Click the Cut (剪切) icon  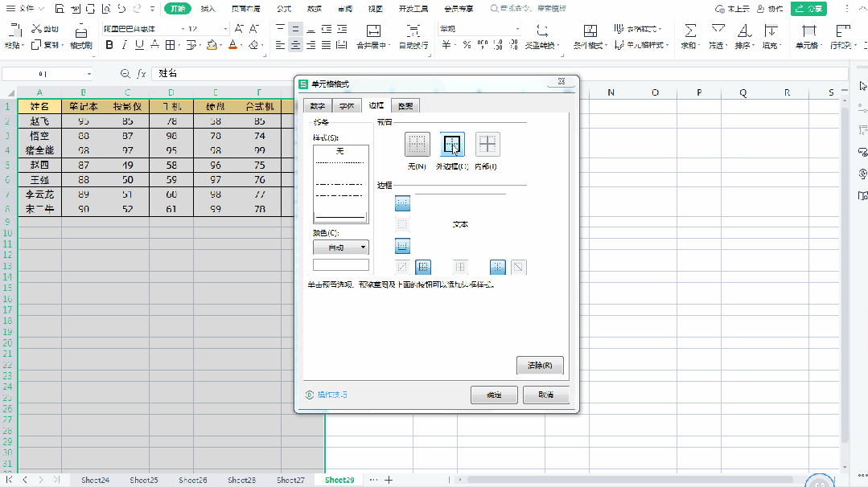[x=36, y=29]
